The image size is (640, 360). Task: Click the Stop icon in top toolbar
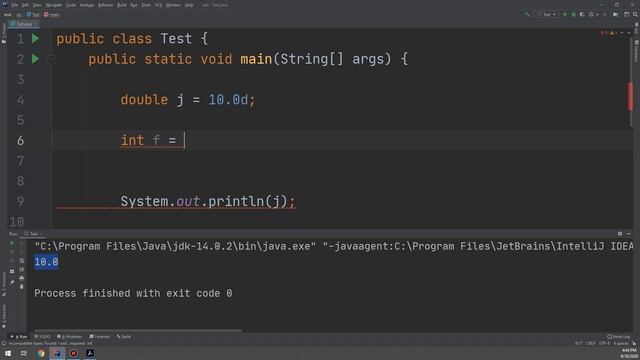[x=604, y=14]
